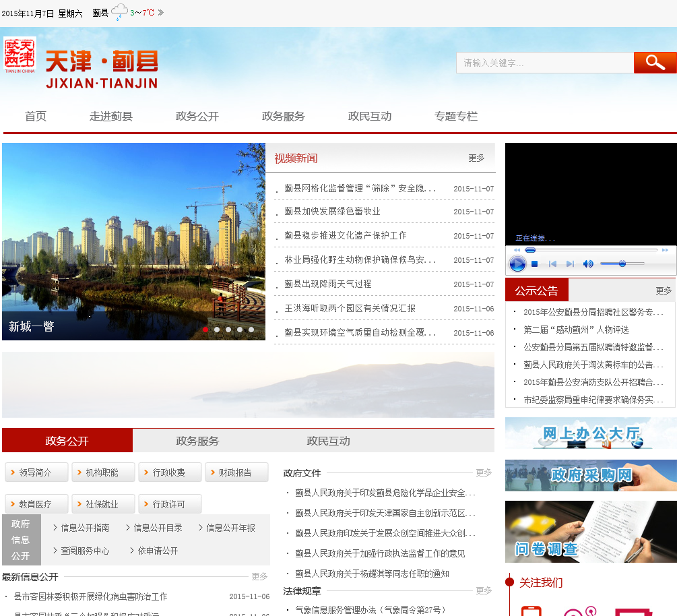Open 信息公开年报 link
677x616 pixels.
click(x=230, y=528)
